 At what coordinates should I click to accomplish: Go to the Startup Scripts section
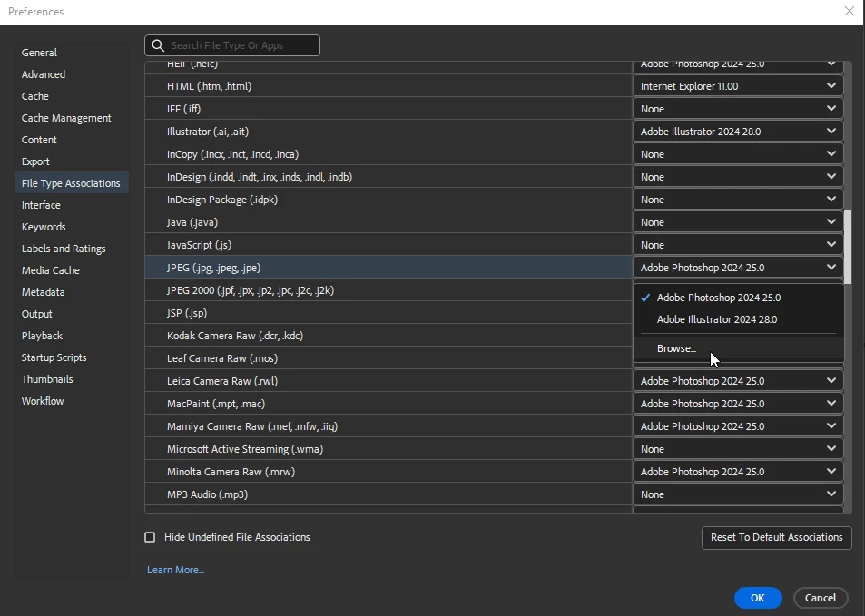tap(54, 357)
